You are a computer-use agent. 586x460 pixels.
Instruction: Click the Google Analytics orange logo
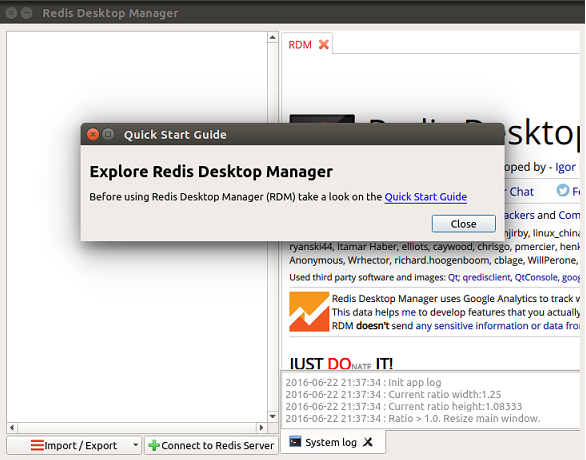[309, 312]
